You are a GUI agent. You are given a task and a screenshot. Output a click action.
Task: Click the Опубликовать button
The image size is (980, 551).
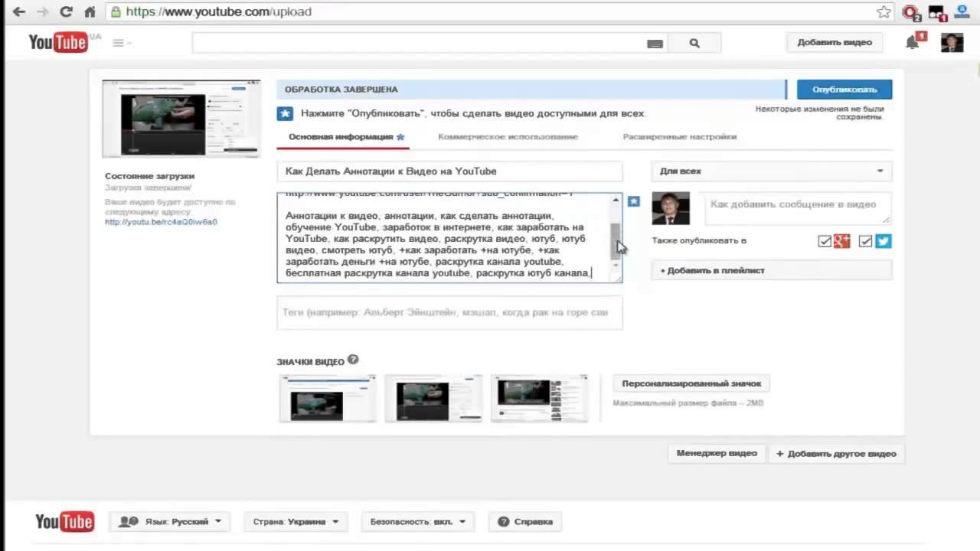click(844, 90)
